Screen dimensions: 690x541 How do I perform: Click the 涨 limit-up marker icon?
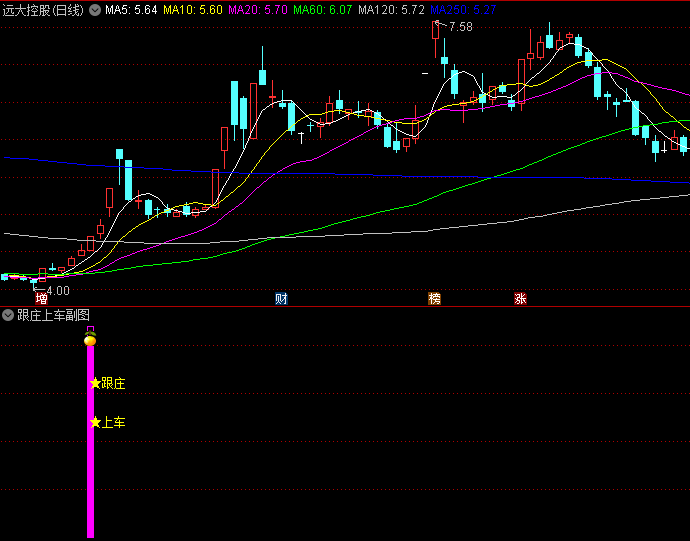[521, 299]
